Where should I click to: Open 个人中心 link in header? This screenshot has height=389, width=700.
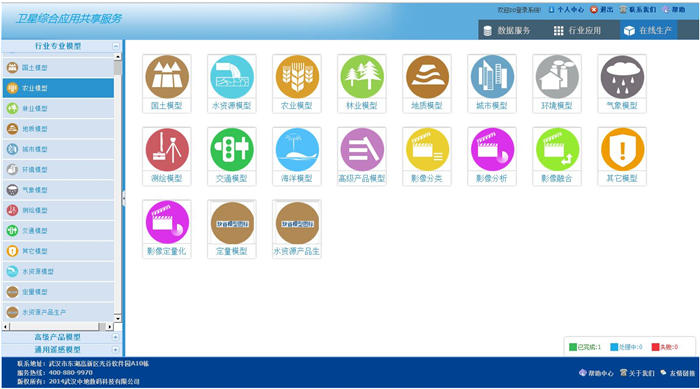point(566,9)
